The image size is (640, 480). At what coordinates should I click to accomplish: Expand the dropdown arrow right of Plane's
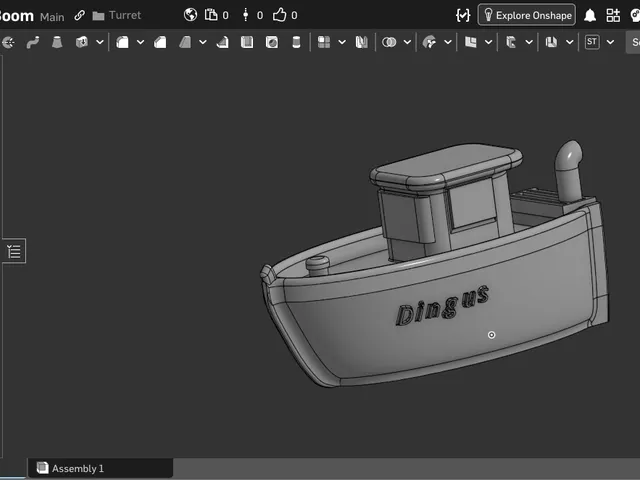(529, 42)
